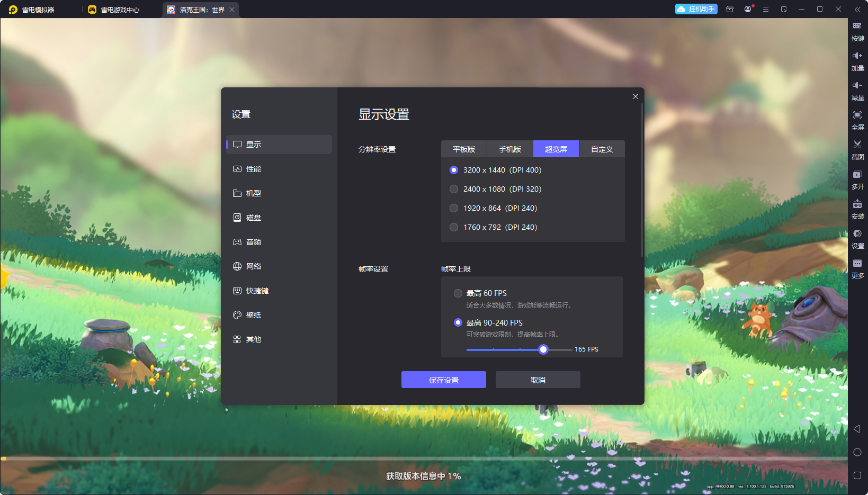
Task: Toggle 全屏 fullscreen mode icon
Action: pyautogui.click(x=857, y=120)
